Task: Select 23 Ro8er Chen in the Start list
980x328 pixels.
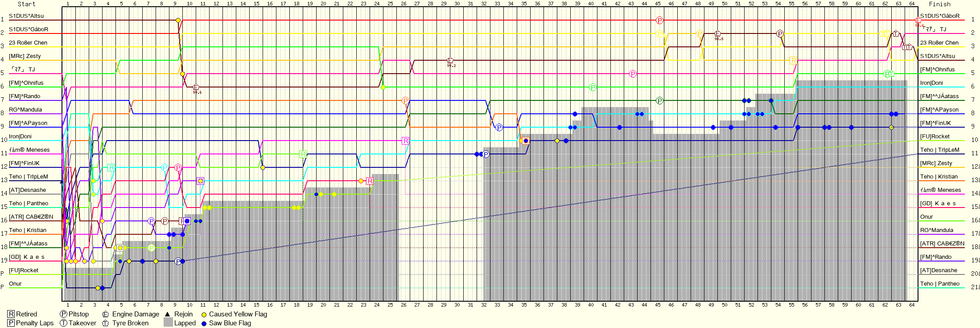Action: pyautogui.click(x=28, y=43)
